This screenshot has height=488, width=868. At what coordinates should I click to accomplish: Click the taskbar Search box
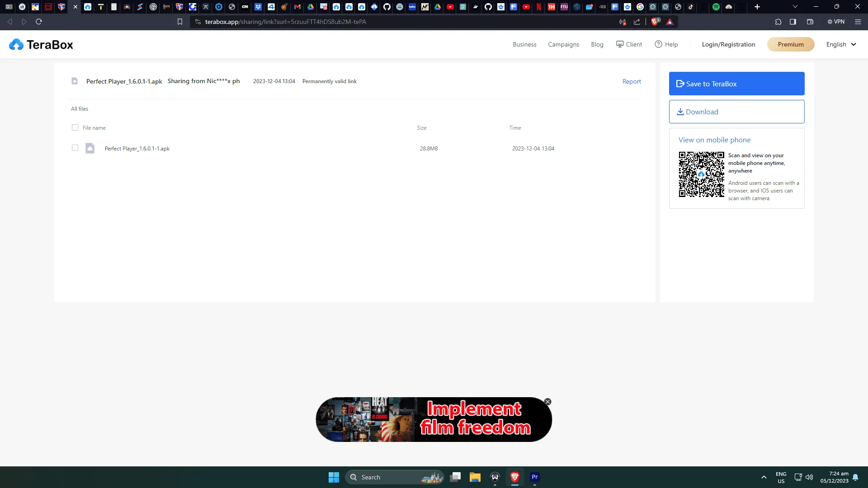click(395, 477)
